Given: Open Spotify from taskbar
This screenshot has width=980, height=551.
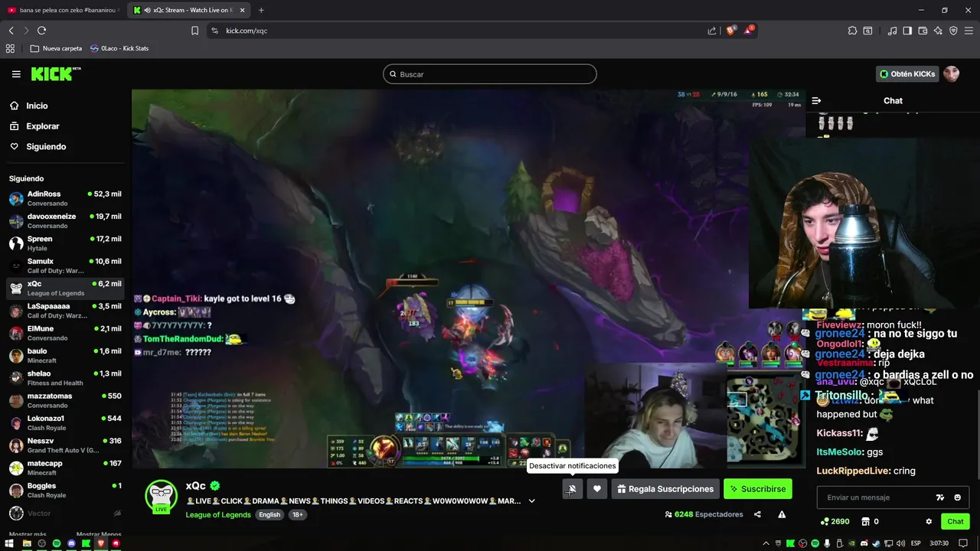Looking at the screenshot, I should [x=57, y=543].
